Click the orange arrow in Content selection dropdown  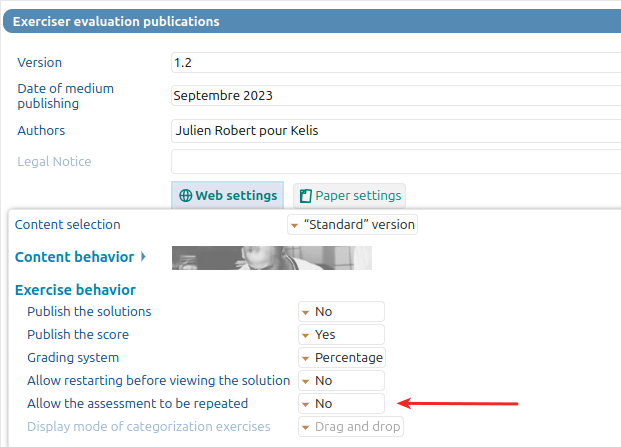tap(294, 226)
